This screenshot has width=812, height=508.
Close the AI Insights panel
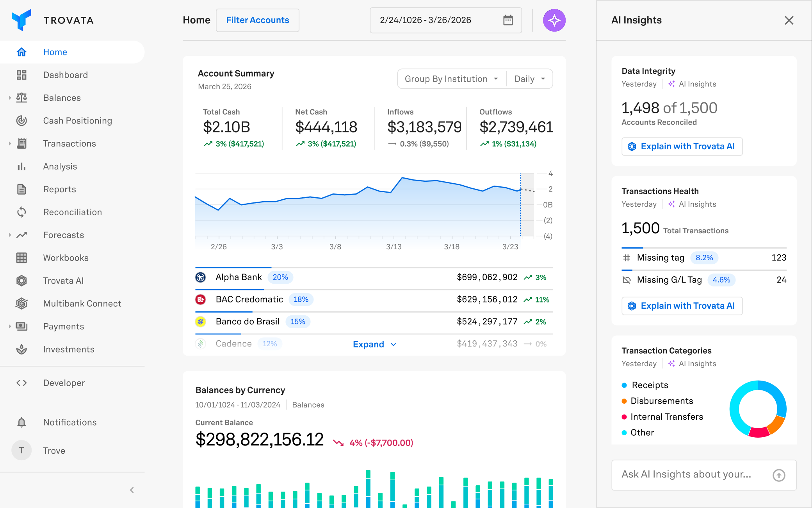(789, 20)
